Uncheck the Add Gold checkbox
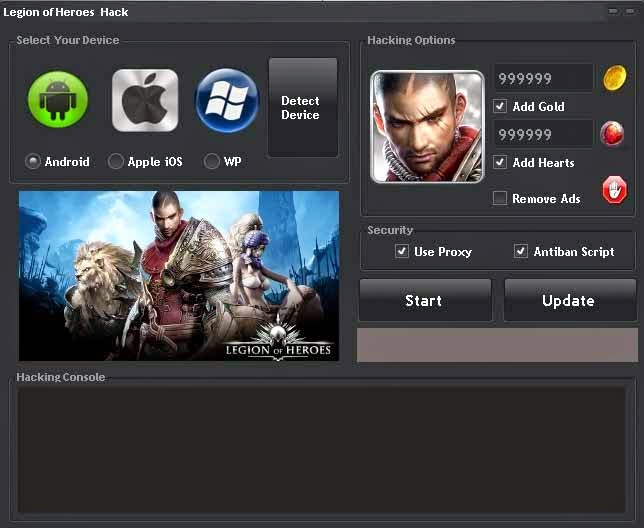Image resolution: width=644 pixels, height=528 pixels. (x=499, y=106)
